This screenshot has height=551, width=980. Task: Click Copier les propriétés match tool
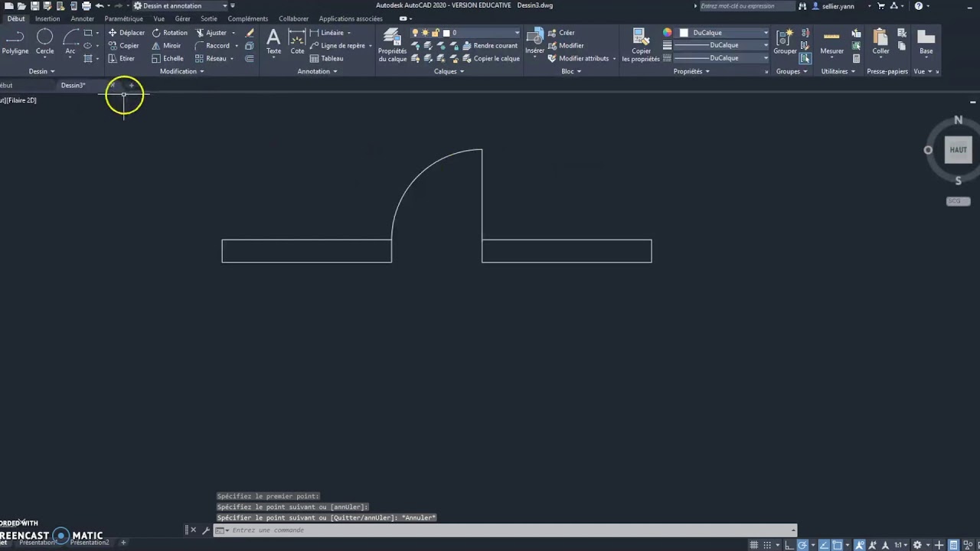[x=641, y=45]
